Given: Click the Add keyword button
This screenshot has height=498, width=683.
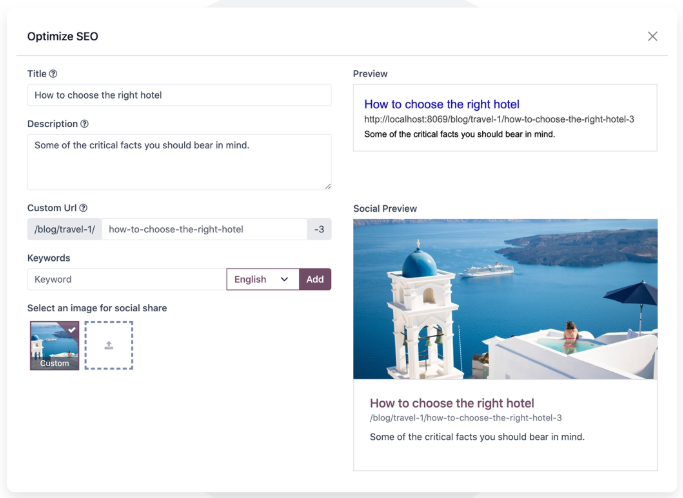Looking at the screenshot, I should (x=315, y=280).
